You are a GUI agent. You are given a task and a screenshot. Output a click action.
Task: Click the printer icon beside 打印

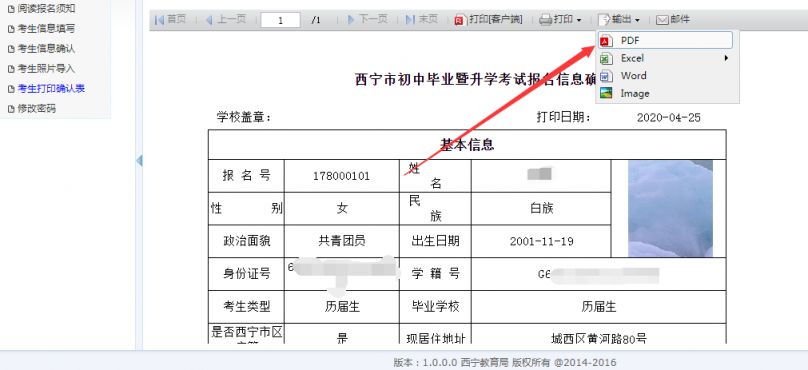(545, 20)
